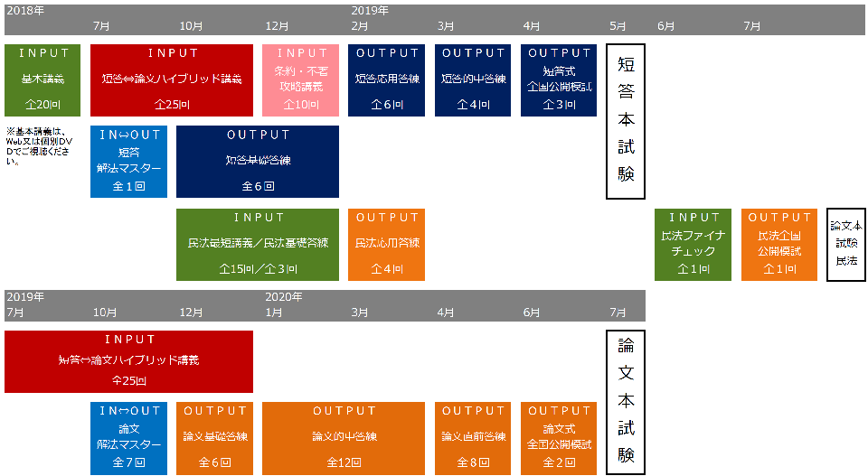Viewport: 868px width, 476px height.
Task: Select the orange 民法応用答練 全4回 block
Action: coord(387,244)
